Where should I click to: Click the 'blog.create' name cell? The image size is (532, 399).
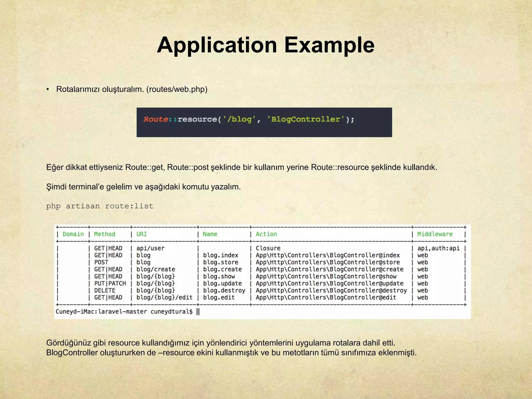coord(222,269)
